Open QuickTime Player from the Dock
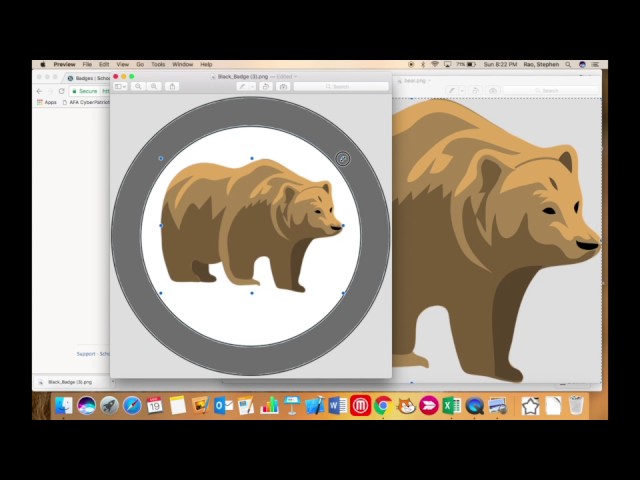The height and width of the screenshot is (480, 640). (475, 406)
